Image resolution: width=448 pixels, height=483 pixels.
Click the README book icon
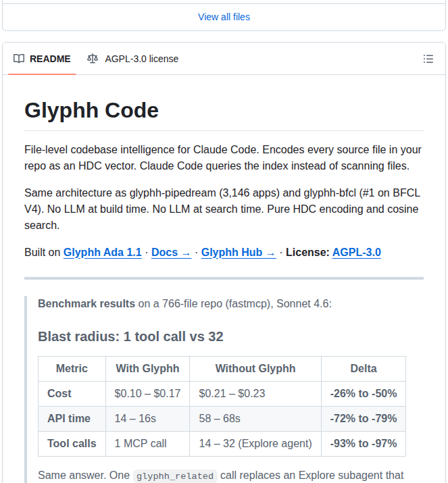(19, 59)
